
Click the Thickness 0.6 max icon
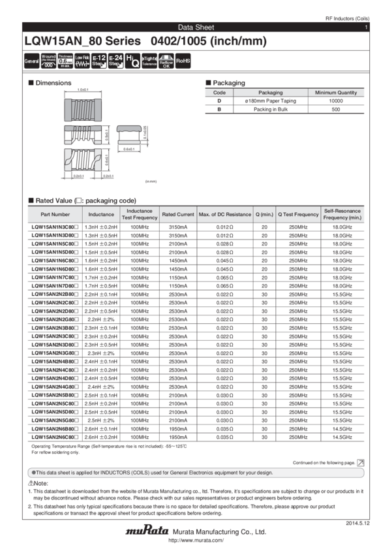tap(65, 61)
